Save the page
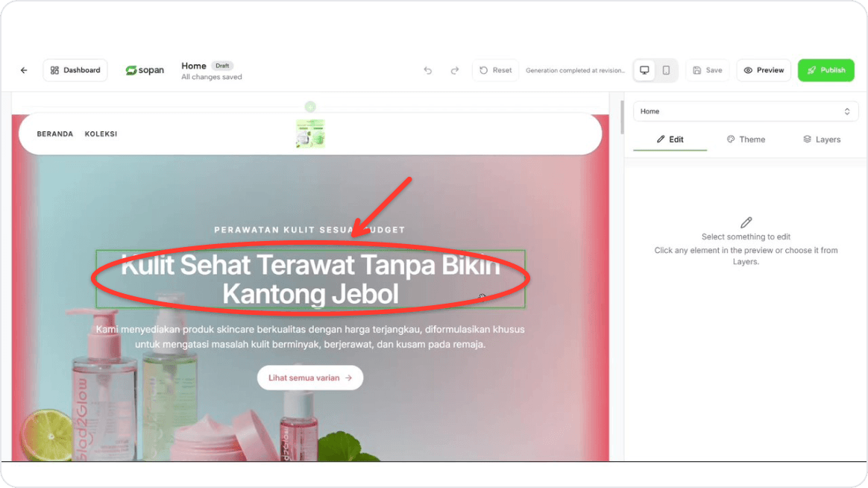 708,70
